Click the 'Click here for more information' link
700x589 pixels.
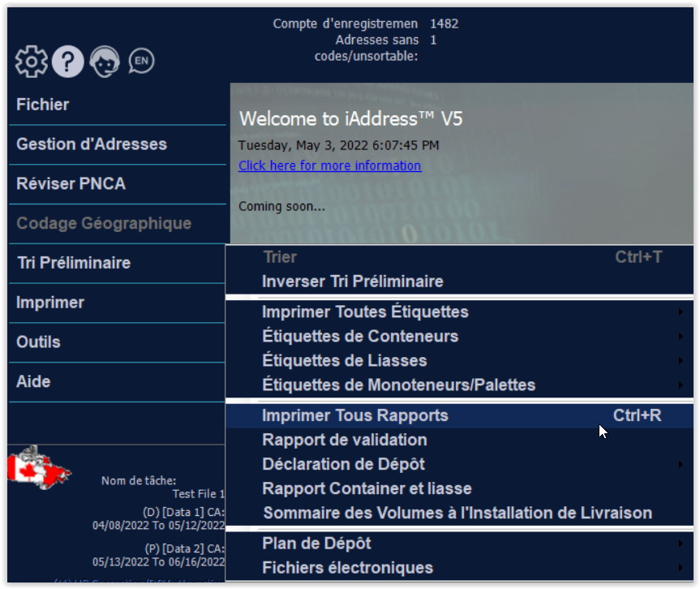(329, 166)
